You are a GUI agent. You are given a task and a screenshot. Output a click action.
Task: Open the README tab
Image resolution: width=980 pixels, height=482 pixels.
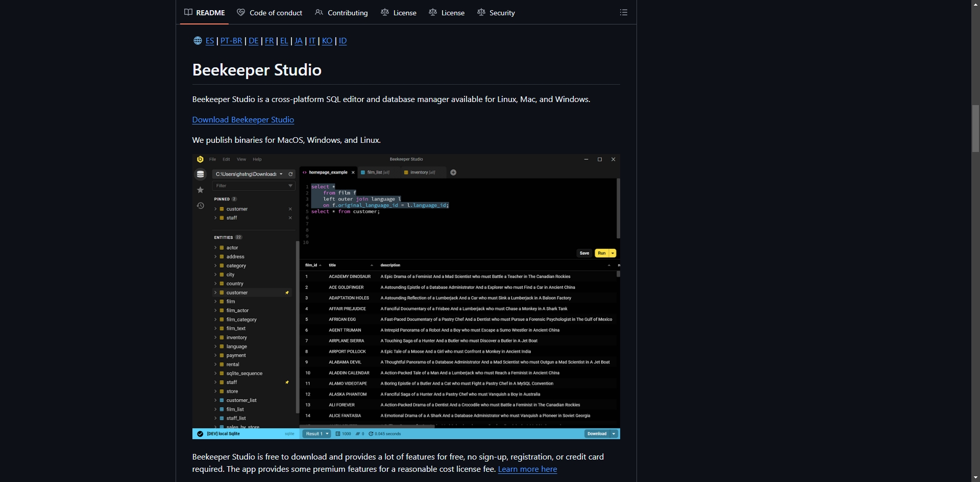pyautogui.click(x=205, y=13)
